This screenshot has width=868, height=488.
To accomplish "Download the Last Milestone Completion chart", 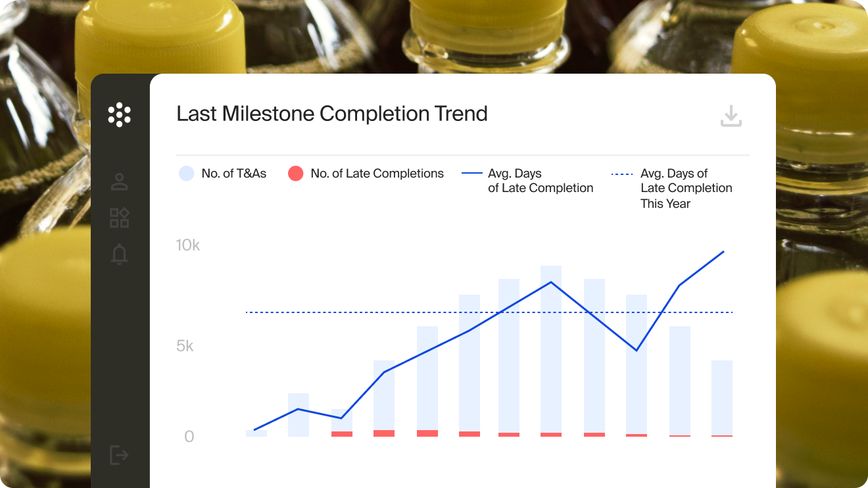I will (731, 117).
